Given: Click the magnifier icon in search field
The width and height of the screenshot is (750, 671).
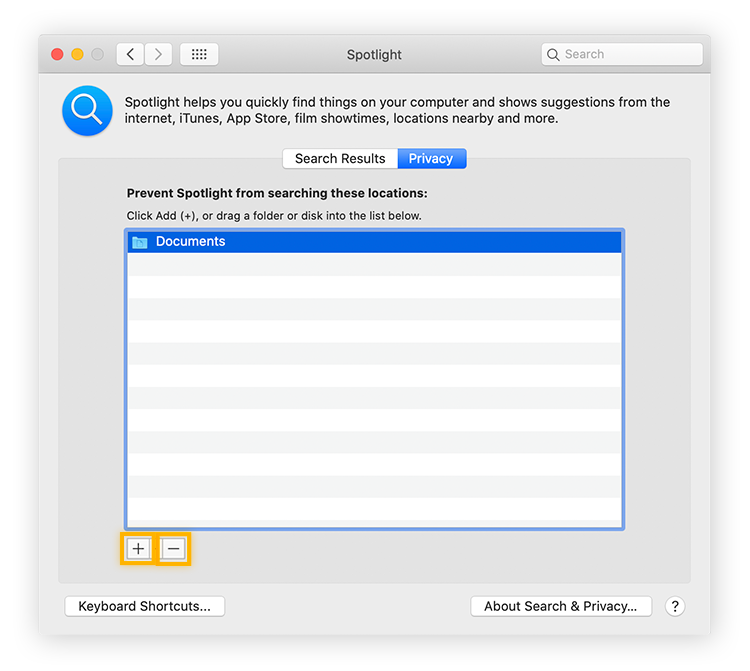Looking at the screenshot, I should (x=553, y=55).
